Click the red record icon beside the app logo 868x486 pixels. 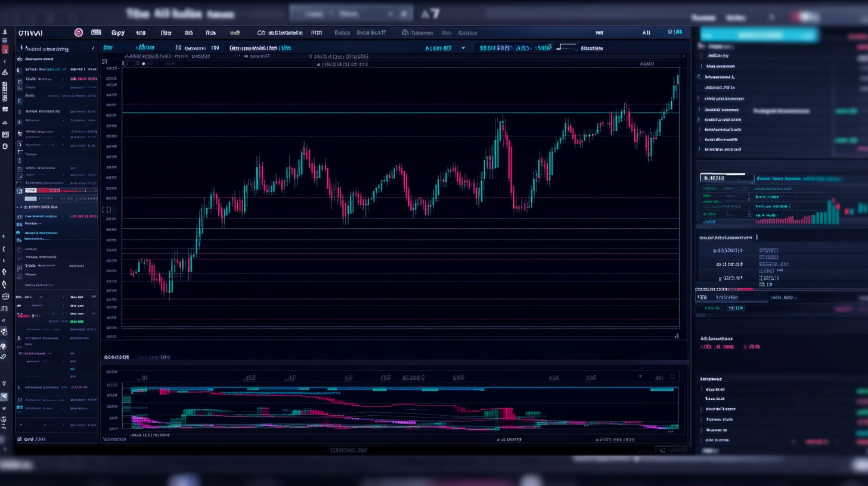[x=78, y=32]
